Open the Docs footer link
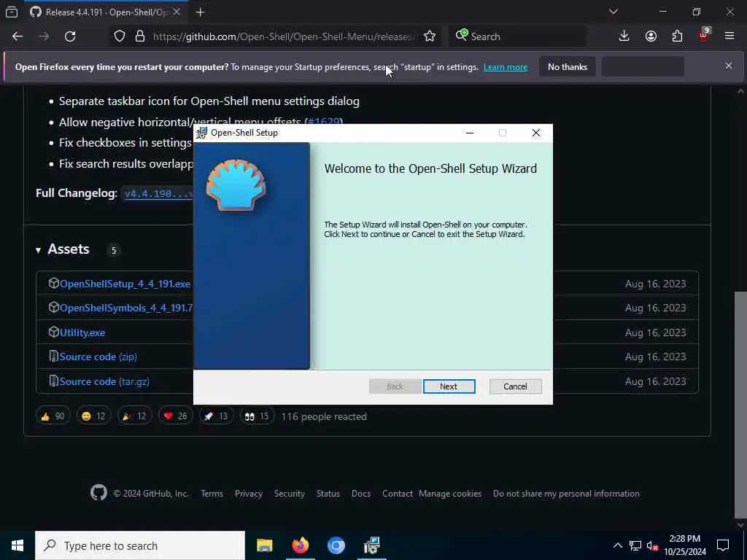This screenshot has height=560, width=747. [361, 494]
